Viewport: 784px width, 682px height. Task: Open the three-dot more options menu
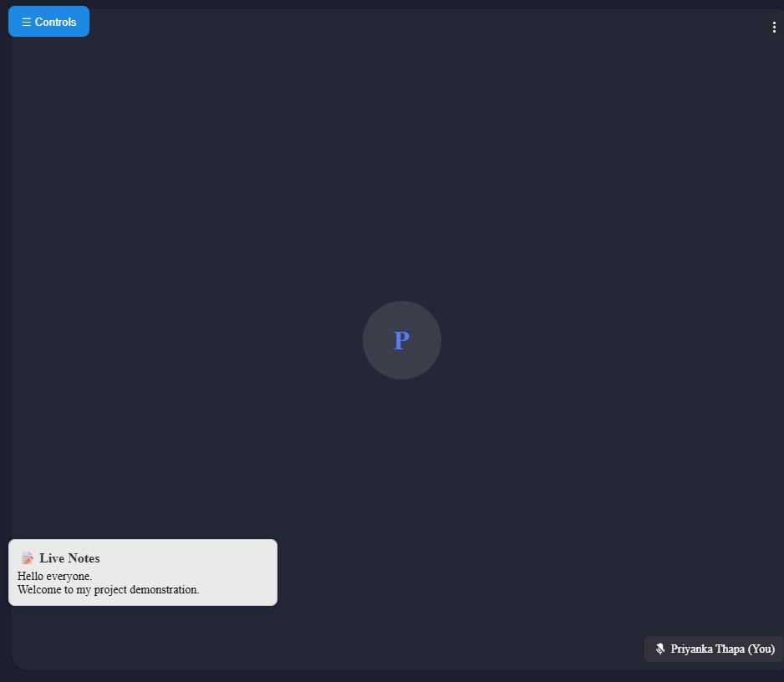coord(774,27)
